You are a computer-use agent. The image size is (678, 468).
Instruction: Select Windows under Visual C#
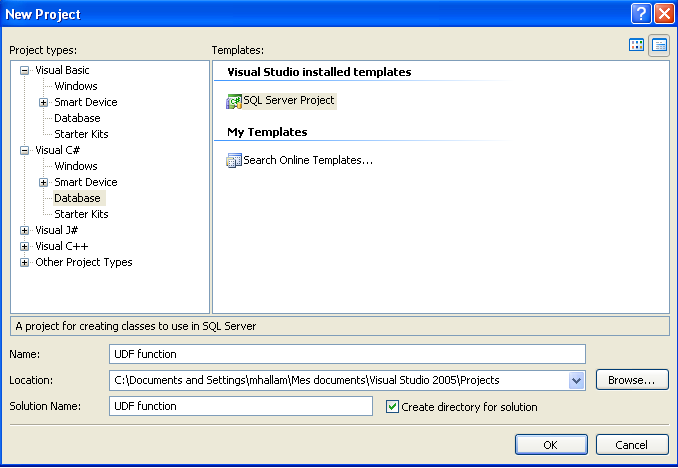[76, 166]
